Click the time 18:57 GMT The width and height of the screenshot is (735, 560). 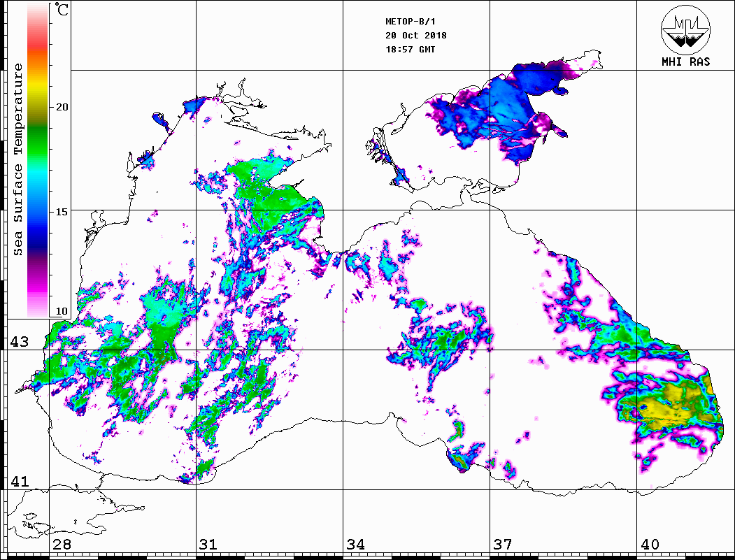[x=410, y=49]
